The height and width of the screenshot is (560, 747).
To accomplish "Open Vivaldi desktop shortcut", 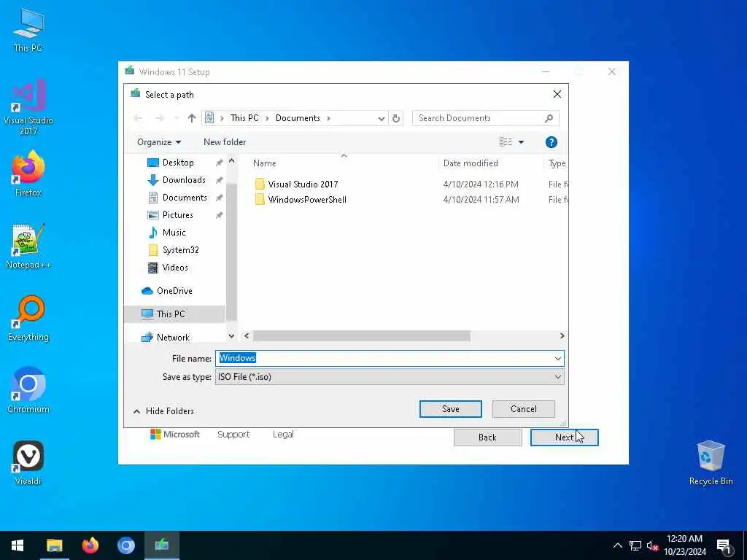I will pyautogui.click(x=28, y=463).
